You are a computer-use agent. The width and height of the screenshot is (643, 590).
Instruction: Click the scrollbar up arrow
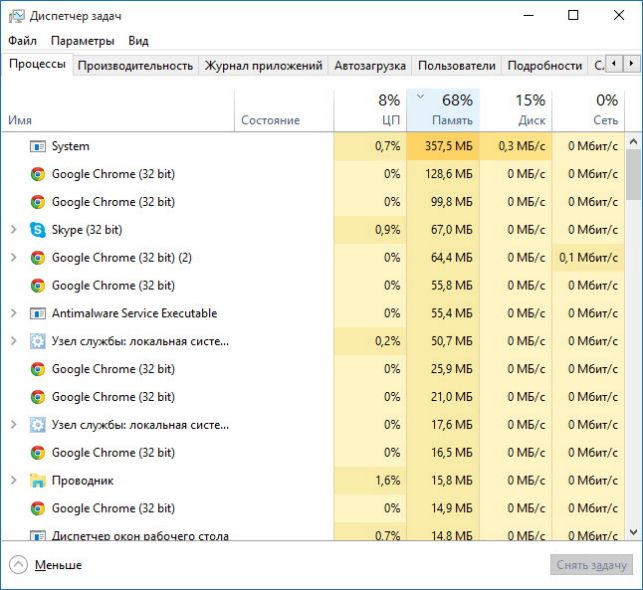(634, 142)
